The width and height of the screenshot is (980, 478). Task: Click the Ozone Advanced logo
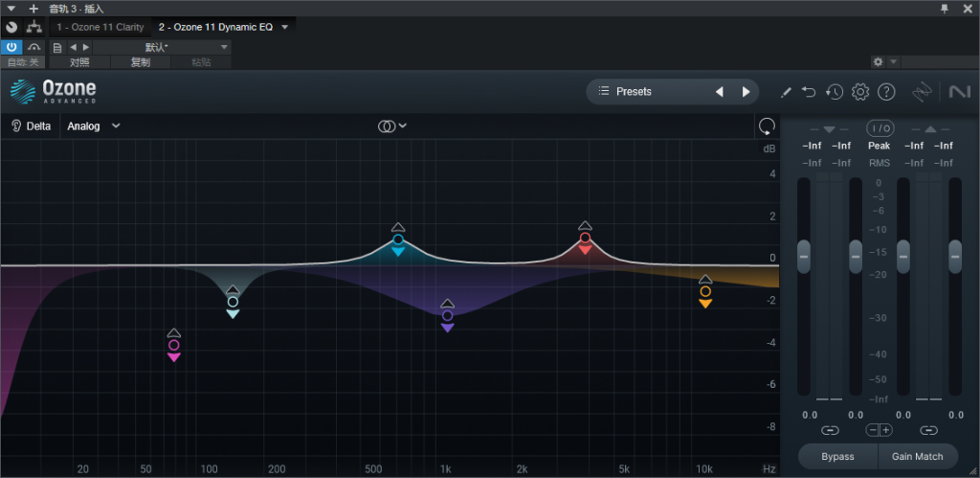tap(54, 91)
